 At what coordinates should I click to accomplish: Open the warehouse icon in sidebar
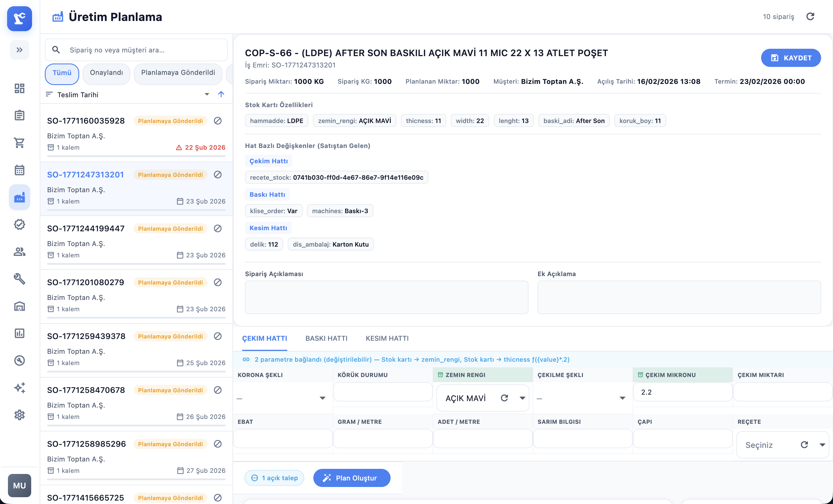pyautogui.click(x=19, y=306)
